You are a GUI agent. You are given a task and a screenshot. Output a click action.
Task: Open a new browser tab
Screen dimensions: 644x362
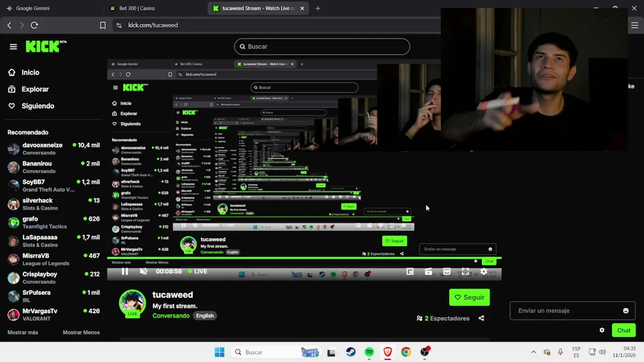[x=317, y=9]
